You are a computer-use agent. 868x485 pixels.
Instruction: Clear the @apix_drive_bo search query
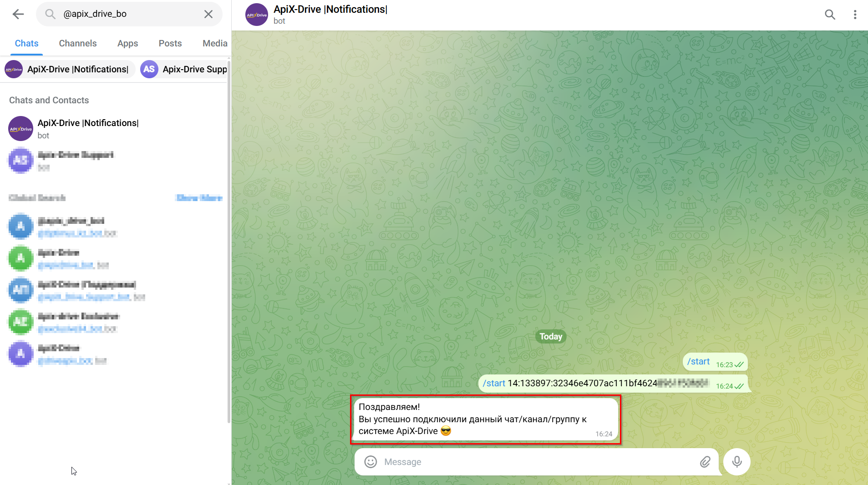pos(208,14)
